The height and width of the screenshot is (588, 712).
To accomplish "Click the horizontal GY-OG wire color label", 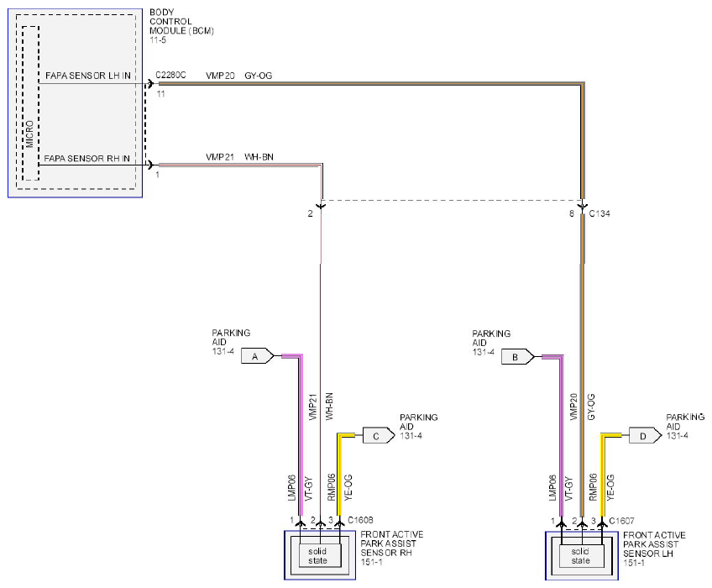I will click(x=259, y=76).
